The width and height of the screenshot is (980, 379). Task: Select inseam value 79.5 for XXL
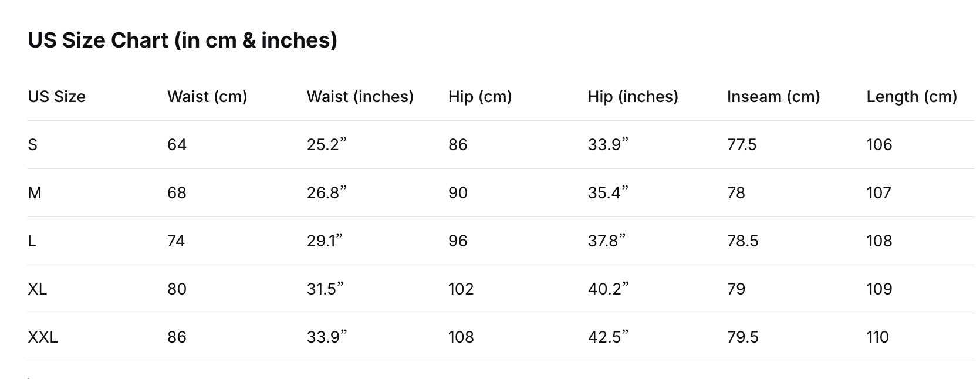pyautogui.click(x=742, y=337)
